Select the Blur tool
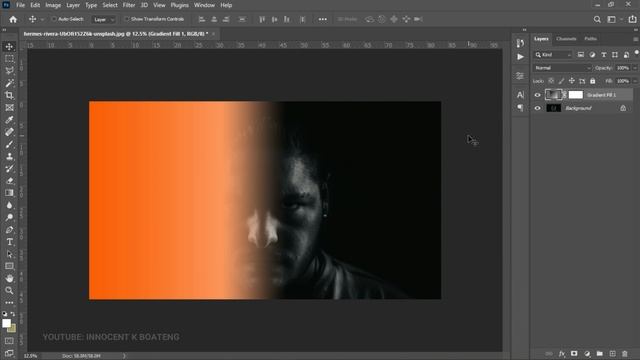 [x=9, y=205]
